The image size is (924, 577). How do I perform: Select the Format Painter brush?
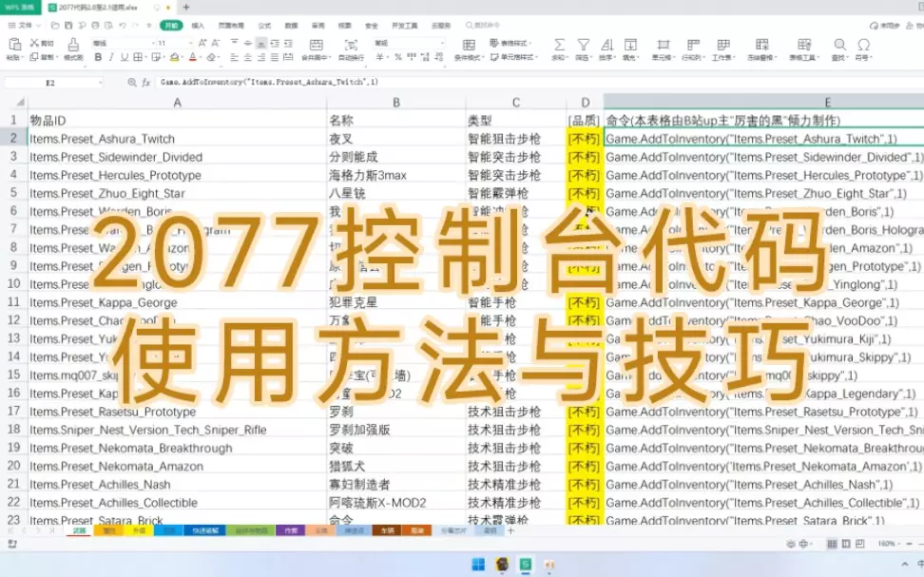pyautogui.click(x=73, y=48)
